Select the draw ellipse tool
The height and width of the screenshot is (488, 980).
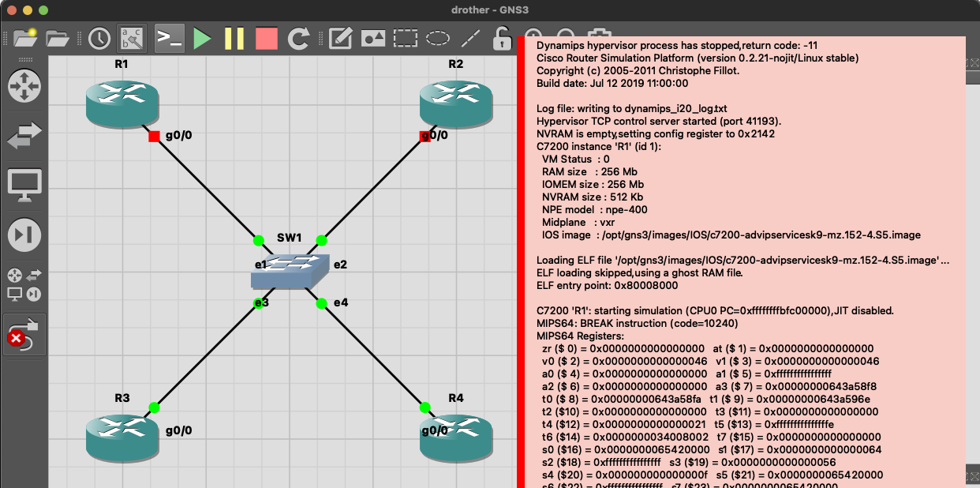pyautogui.click(x=439, y=37)
